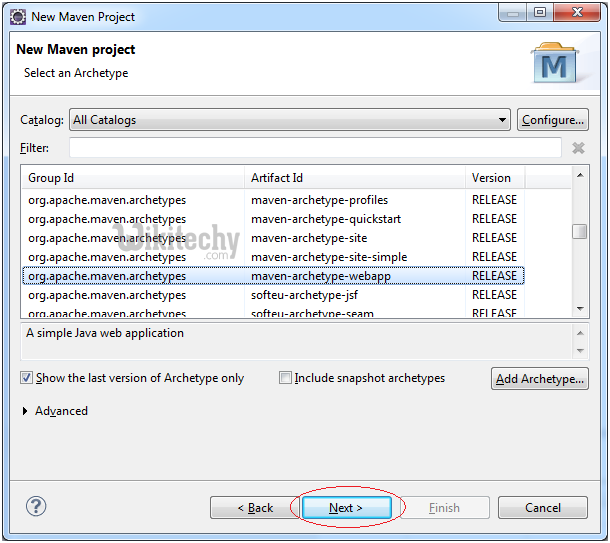Viewport: 610px width, 543px height.
Task: Click the Eclipse icon in title bar
Action: coord(17,16)
